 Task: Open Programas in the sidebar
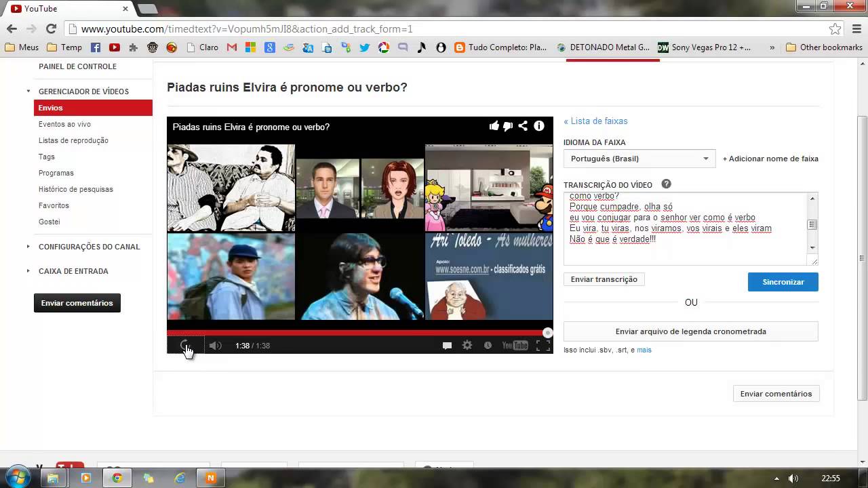[x=56, y=173]
